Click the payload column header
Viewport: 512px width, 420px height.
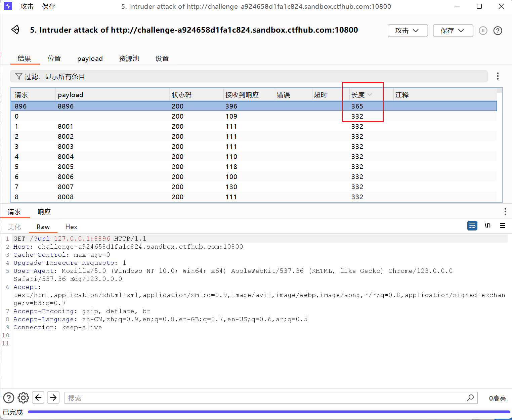(113, 95)
